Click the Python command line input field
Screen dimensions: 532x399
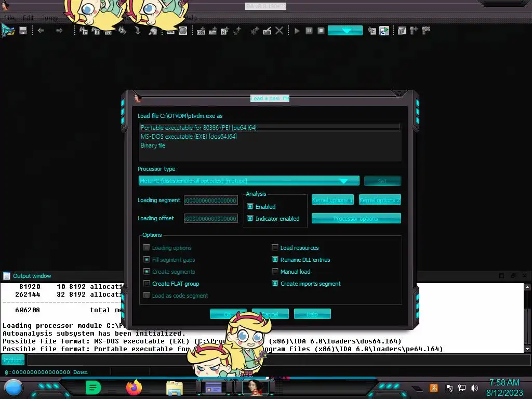point(279,360)
